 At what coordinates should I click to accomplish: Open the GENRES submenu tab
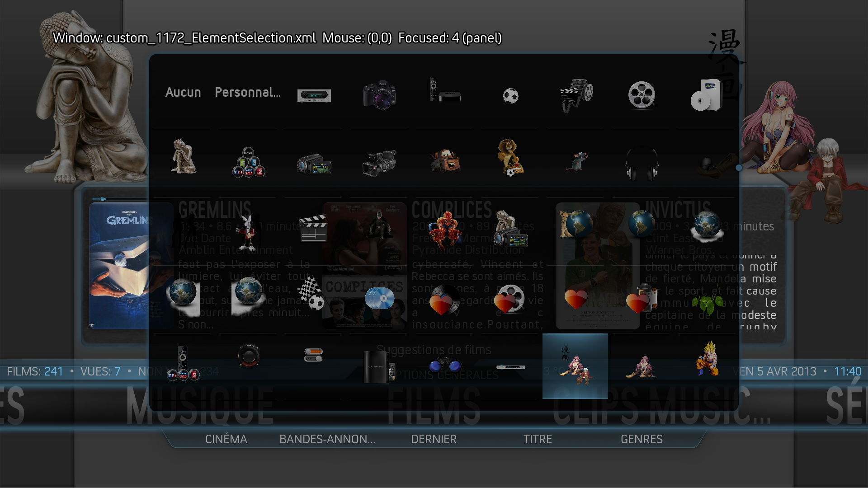pos(642,439)
